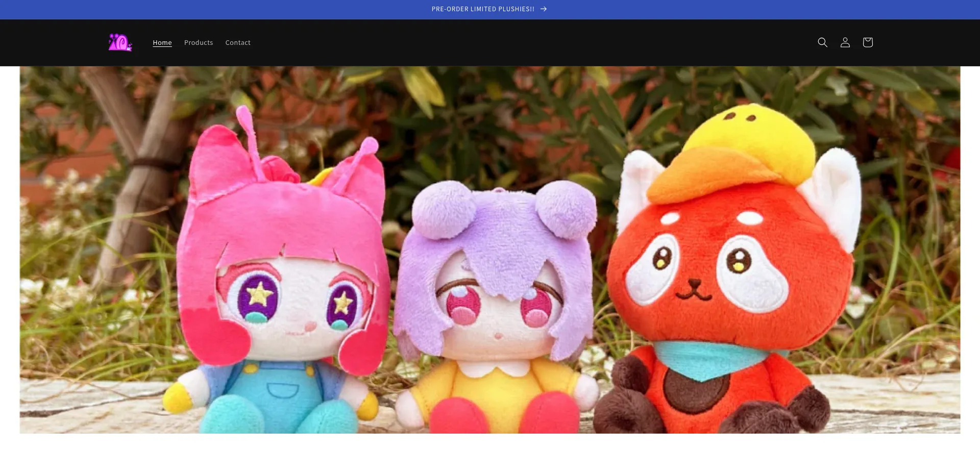
Task: Click the pink plush's left star eye
Action: click(258, 295)
